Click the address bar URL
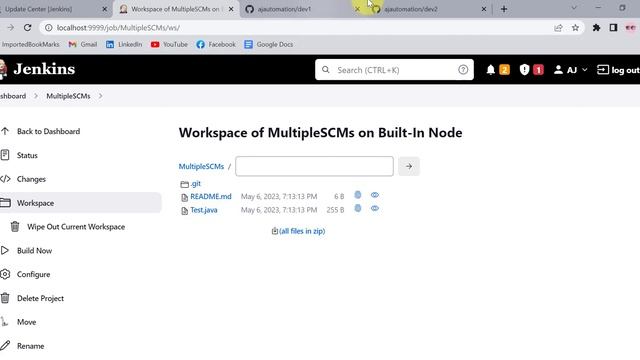The image size is (640, 360). point(118,28)
